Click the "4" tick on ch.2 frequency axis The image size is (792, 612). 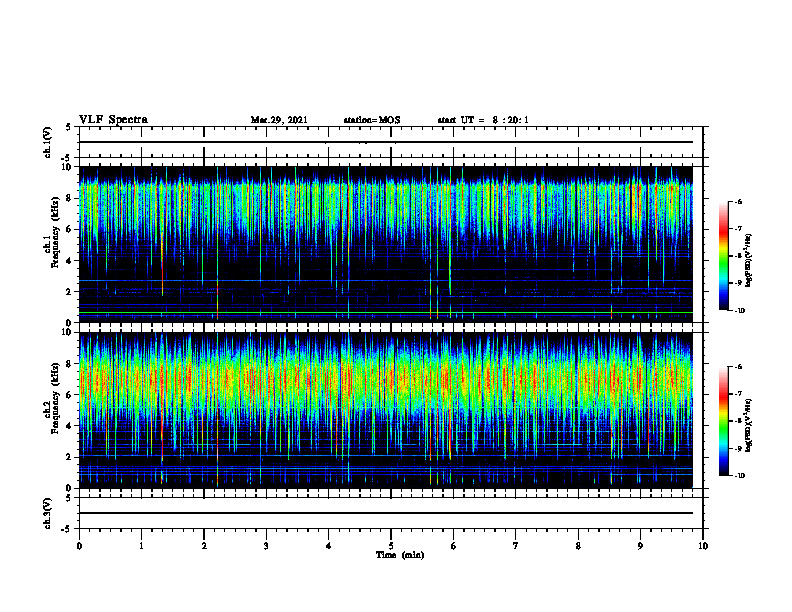point(69,426)
